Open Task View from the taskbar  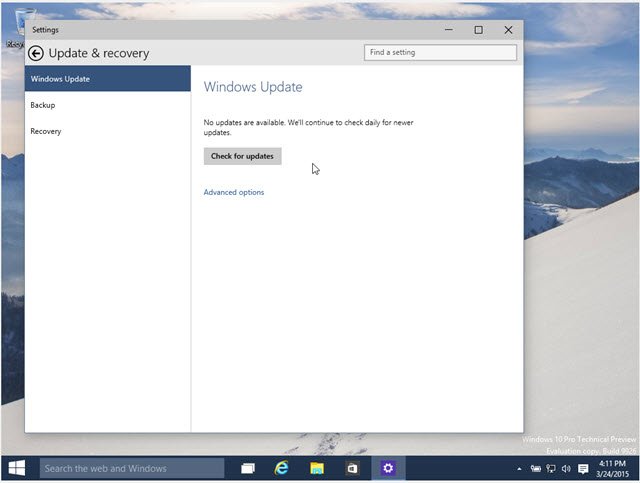[x=248, y=468]
